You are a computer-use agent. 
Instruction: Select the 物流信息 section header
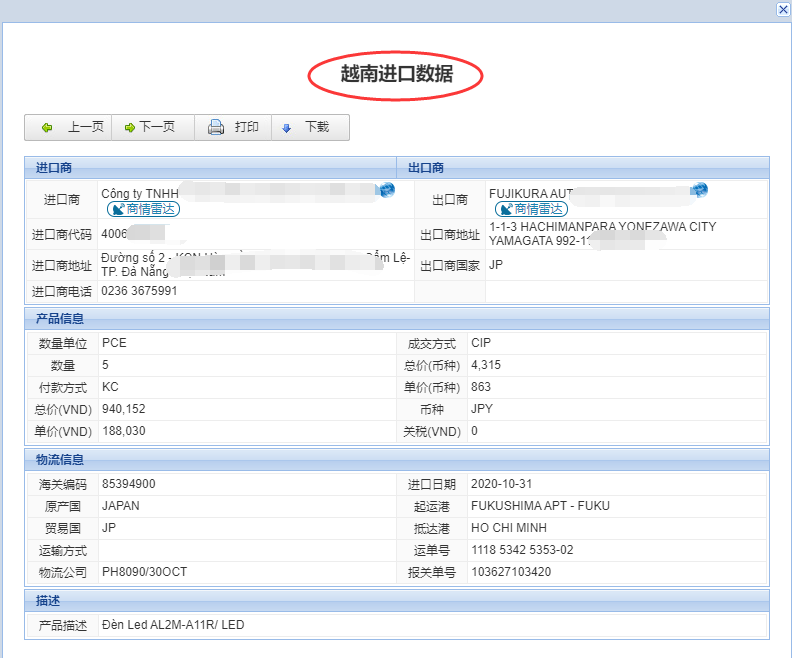(59, 460)
